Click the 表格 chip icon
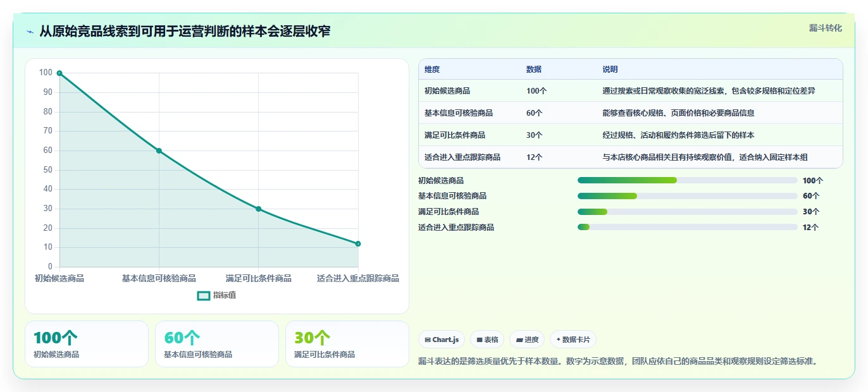The height and width of the screenshot is (392, 868). point(480,340)
